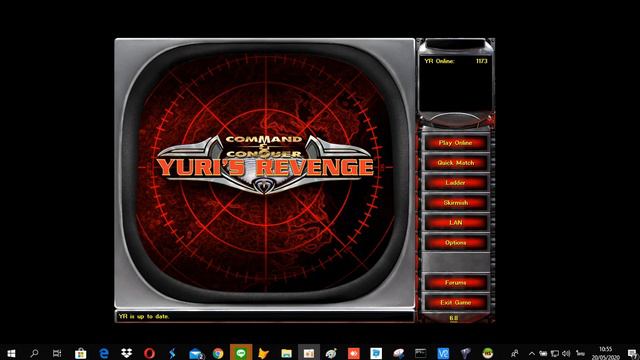Launch Google Chrome from taskbar
The height and width of the screenshot is (360, 640).
(218, 353)
